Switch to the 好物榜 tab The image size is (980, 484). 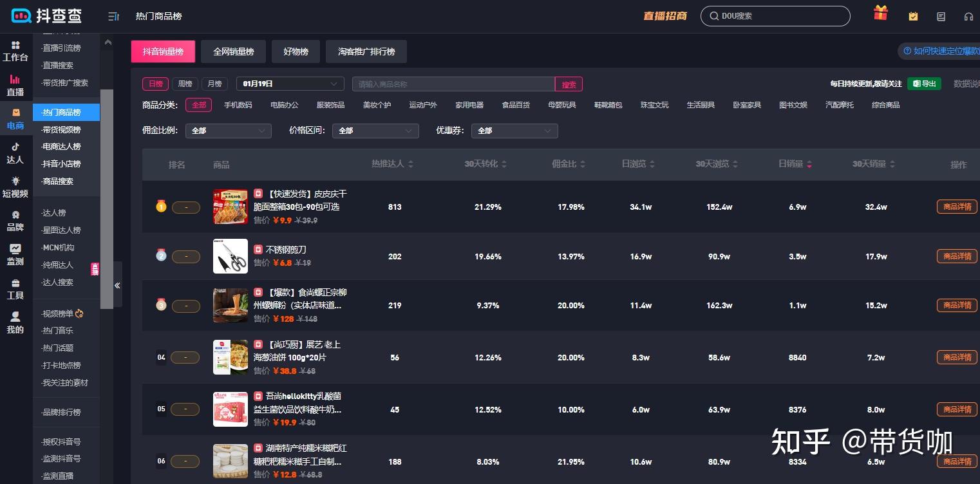point(296,51)
